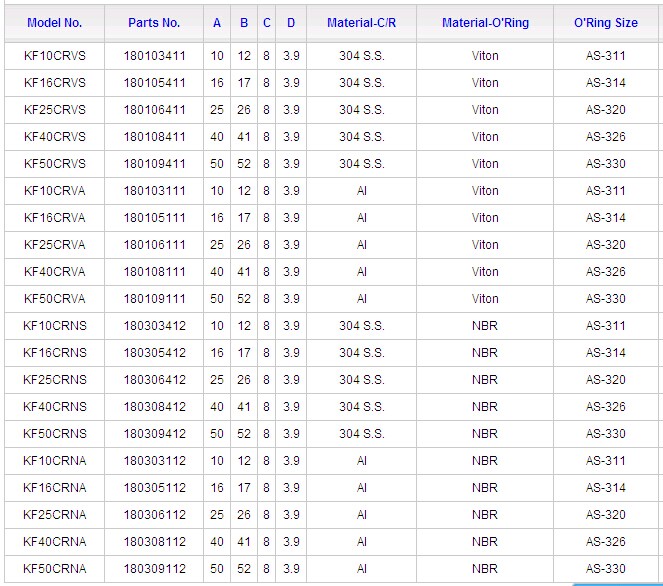The height and width of the screenshot is (586, 663).
Task: Select the KF50CRVS model cell
Action: click(x=55, y=164)
